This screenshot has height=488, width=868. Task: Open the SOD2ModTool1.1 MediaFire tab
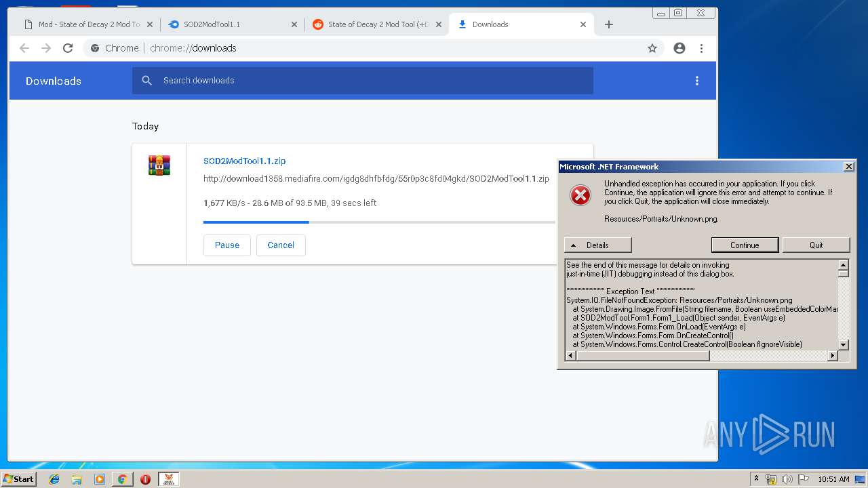click(x=231, y=24)
